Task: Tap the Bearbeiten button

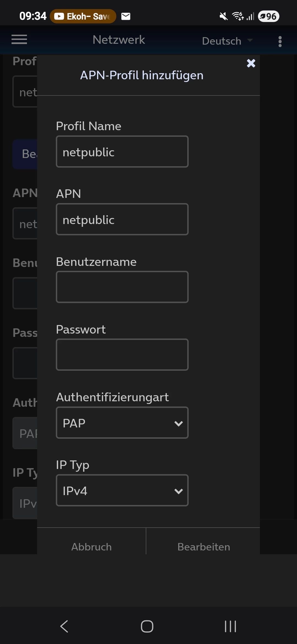Action: [204, 547]
